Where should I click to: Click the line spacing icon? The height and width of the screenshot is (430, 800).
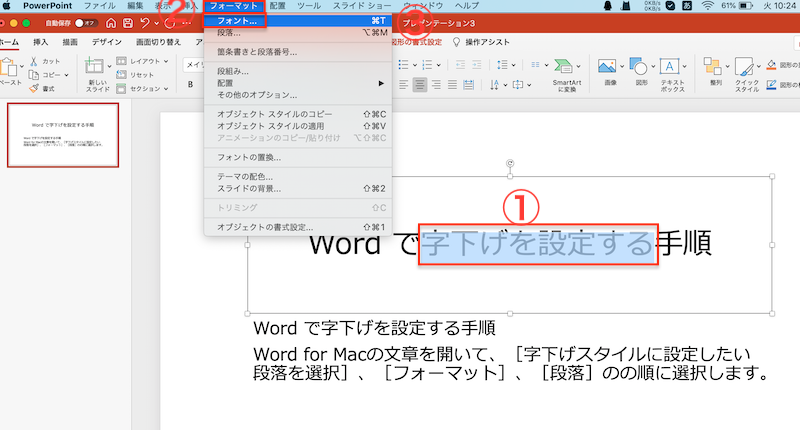(x=502, y=65)
